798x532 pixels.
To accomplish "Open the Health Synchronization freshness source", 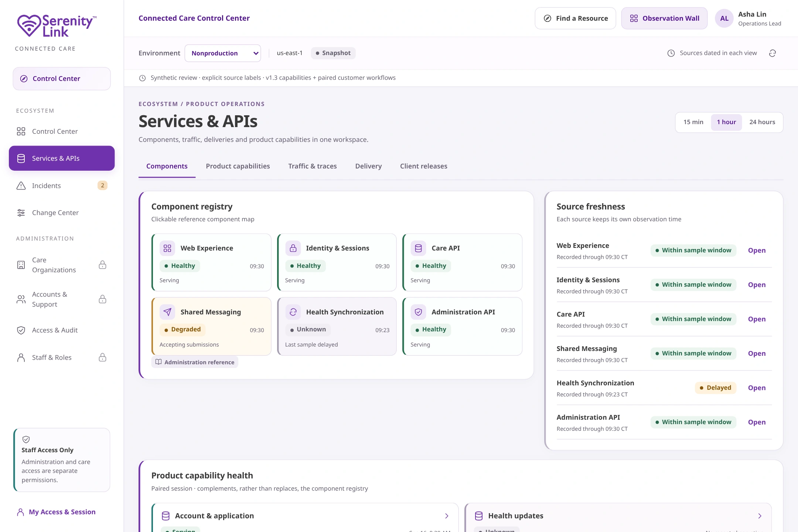I will tap(757, 388).
